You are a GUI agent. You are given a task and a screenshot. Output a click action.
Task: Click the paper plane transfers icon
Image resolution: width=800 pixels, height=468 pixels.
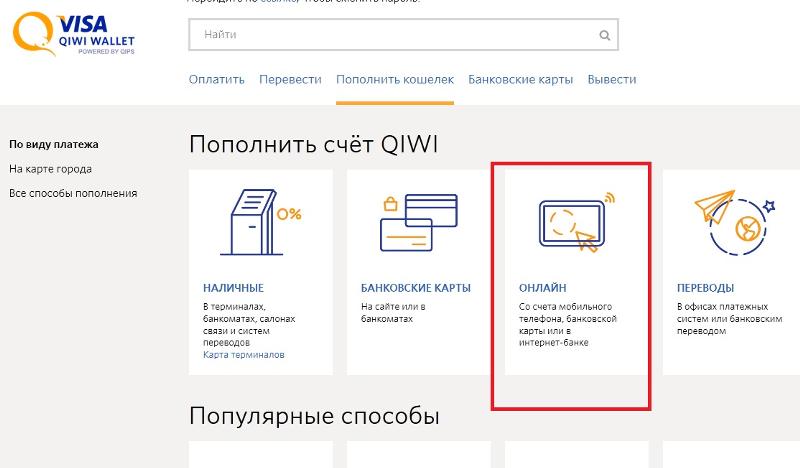click(x=735, y=223)
